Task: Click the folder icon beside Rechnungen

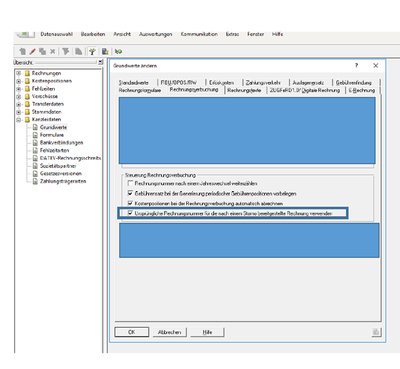Action: click(27, 73)
